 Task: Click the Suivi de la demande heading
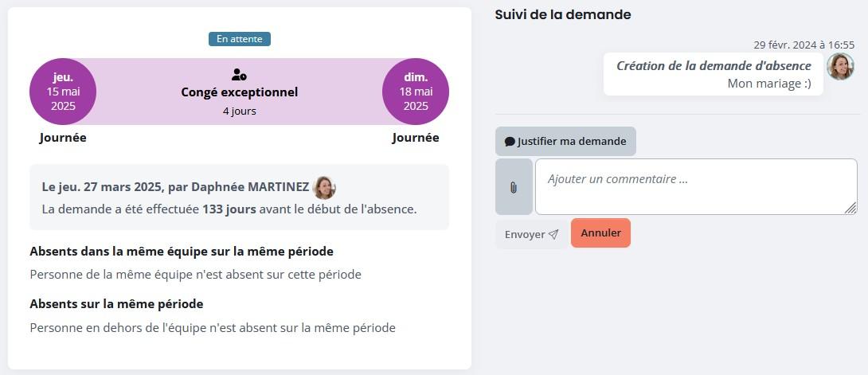[563, 15]
